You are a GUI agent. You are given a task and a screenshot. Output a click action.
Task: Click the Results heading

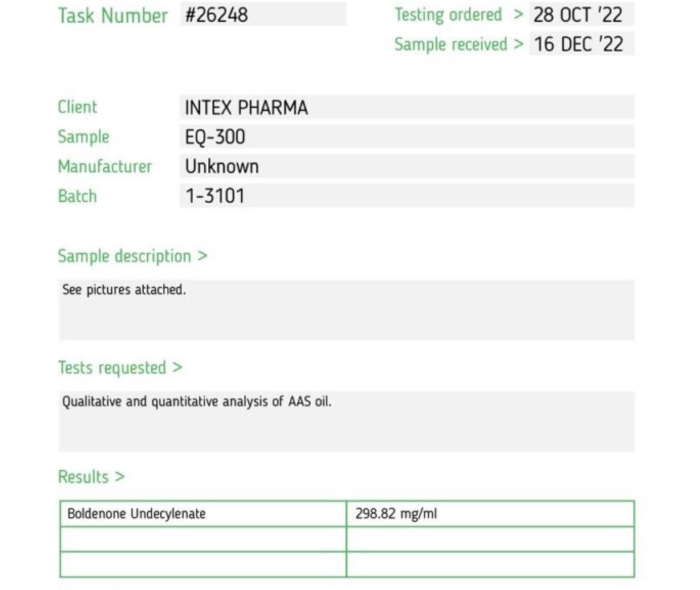click(x=91, y=477)
